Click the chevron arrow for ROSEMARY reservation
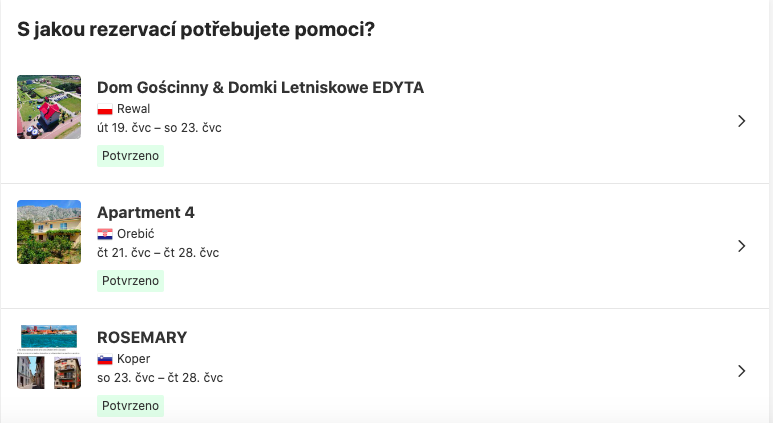The image size is (773, 423). pyautogui.click(x=741, y=371)
